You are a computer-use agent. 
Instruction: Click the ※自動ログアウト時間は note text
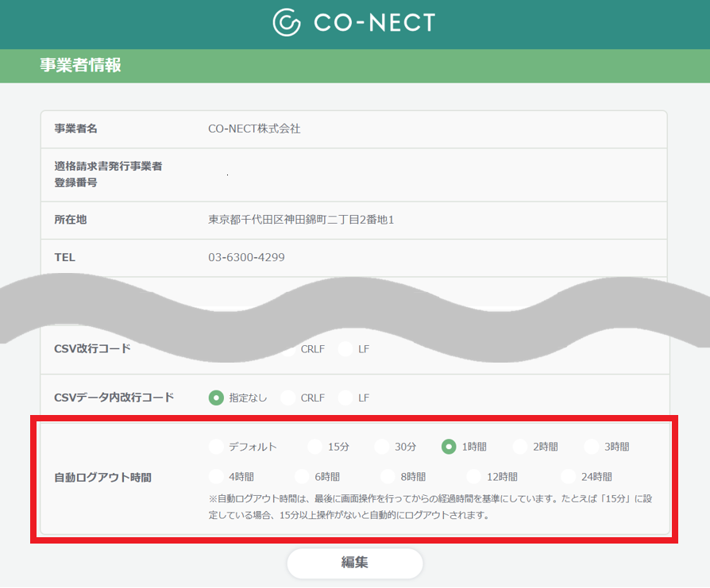(x=430, y=506)
